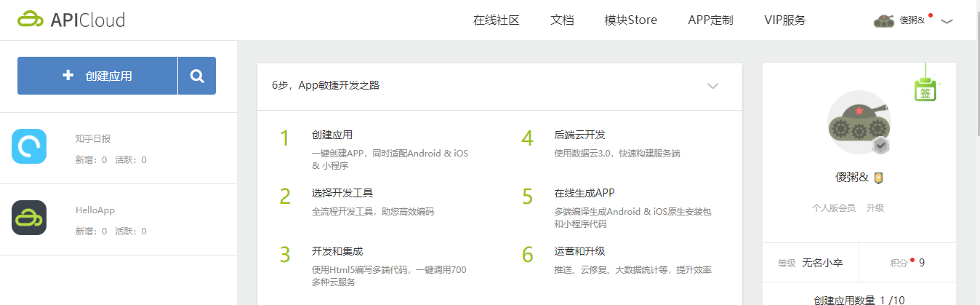Click the tank profile avatar
This screenshot has width=980, height=305.
859,124
